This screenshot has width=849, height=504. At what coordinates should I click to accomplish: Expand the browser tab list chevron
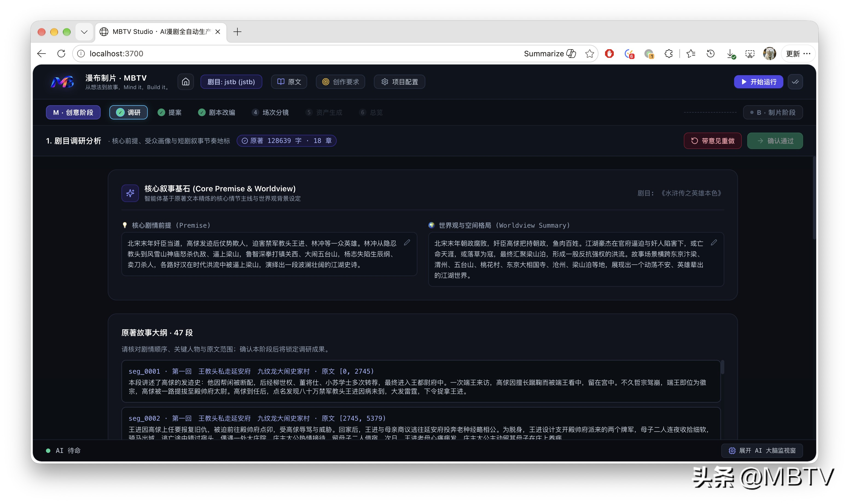tap(84, 32)
